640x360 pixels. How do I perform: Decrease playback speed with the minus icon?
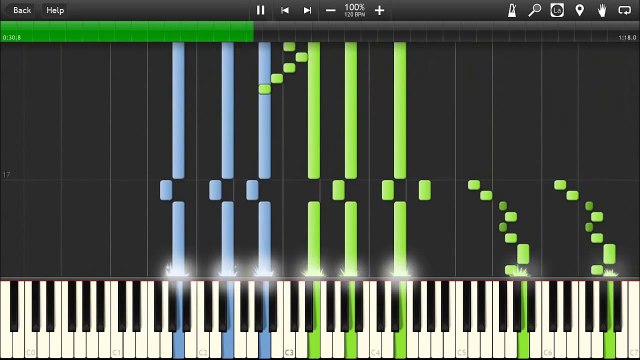point(331,10)
